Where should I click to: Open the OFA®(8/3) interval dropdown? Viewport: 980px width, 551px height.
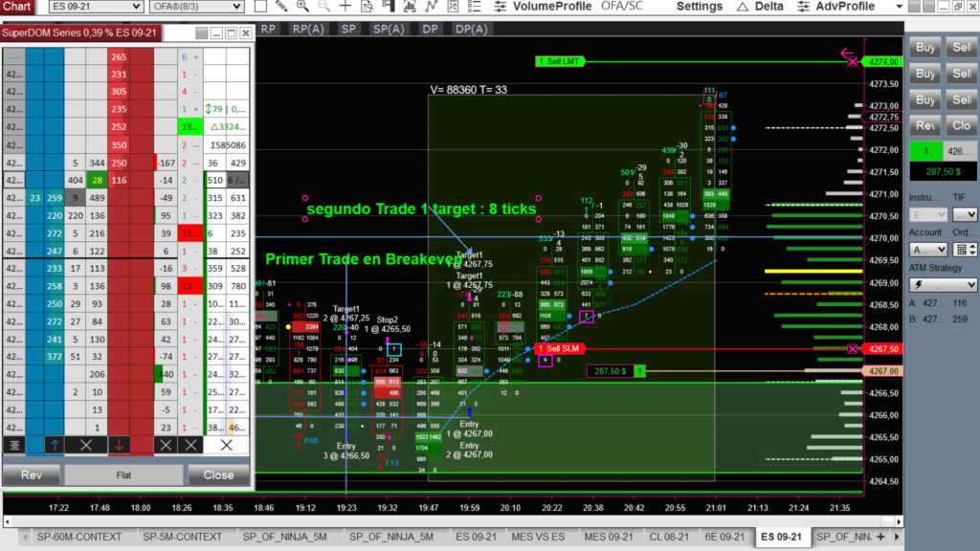coord(196,7)
